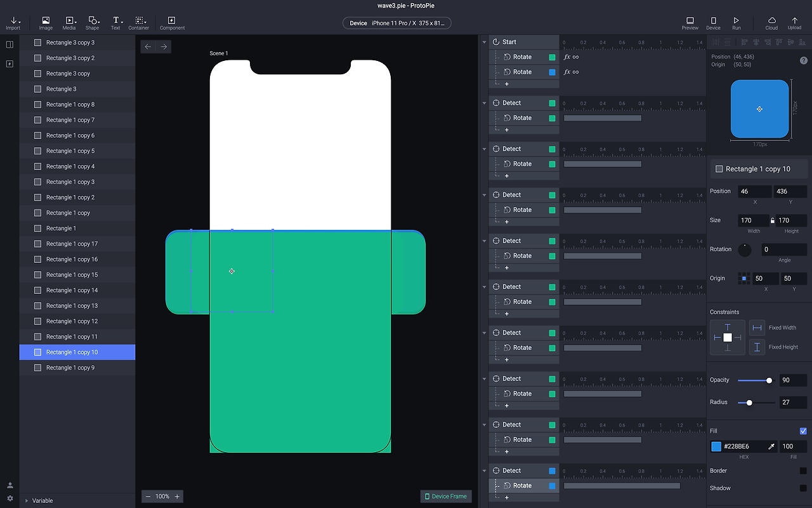Pick color with the eyedropper icon
This screenshot has height=508, width=812.
(771, 446)
